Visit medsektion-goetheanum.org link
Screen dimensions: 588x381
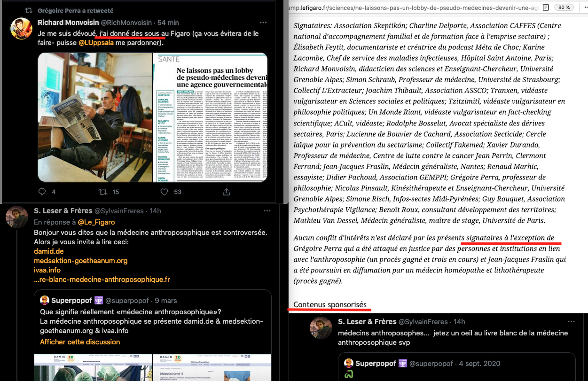80,261
